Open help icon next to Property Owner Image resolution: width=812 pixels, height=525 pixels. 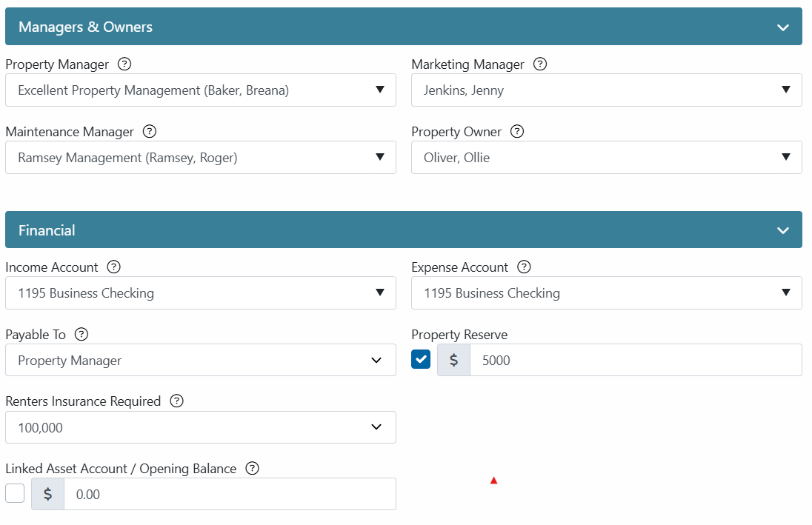[517, 132]
